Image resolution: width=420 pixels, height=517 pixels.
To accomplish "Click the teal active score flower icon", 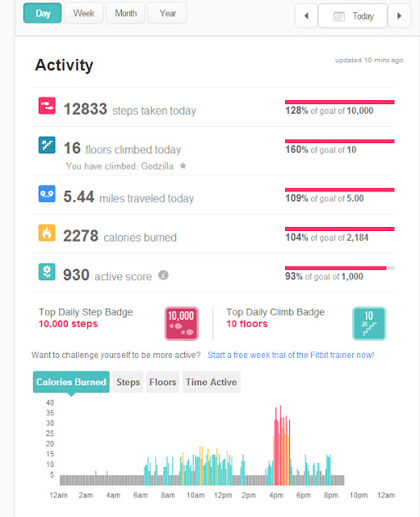I will pyautogui.click(x=47, y=271).
